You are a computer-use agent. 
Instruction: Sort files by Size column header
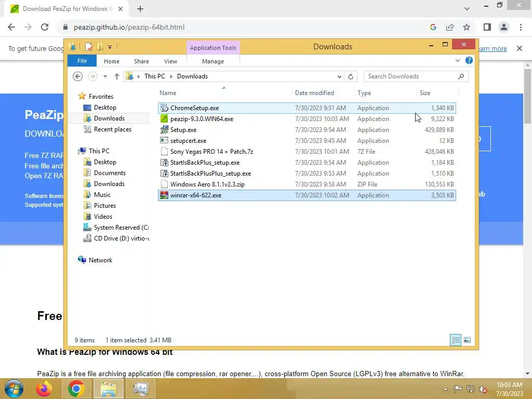coord(437,92)
